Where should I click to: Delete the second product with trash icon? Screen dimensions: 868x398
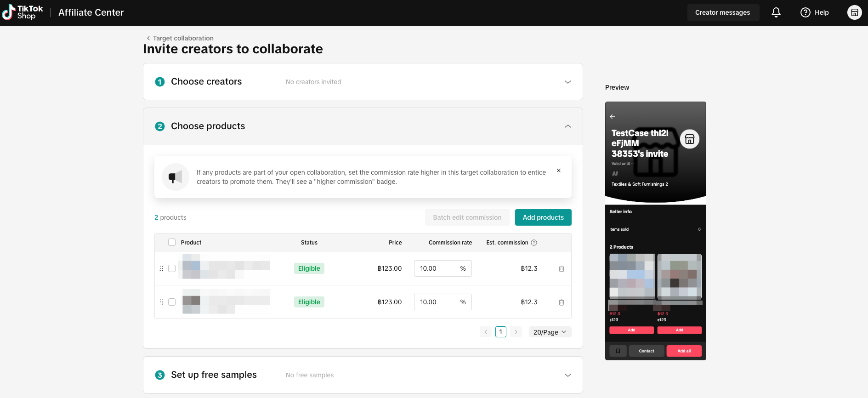pos(562,302)
